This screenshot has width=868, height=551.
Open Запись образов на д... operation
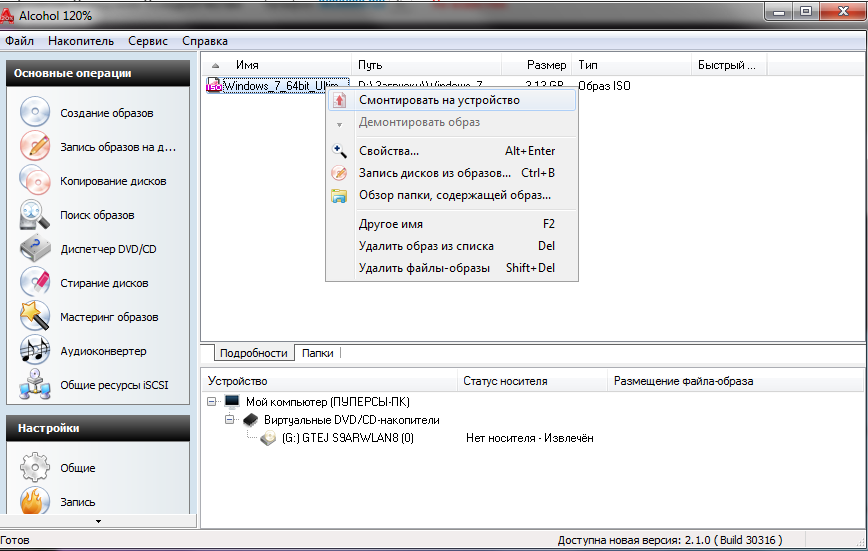(118, 147)
